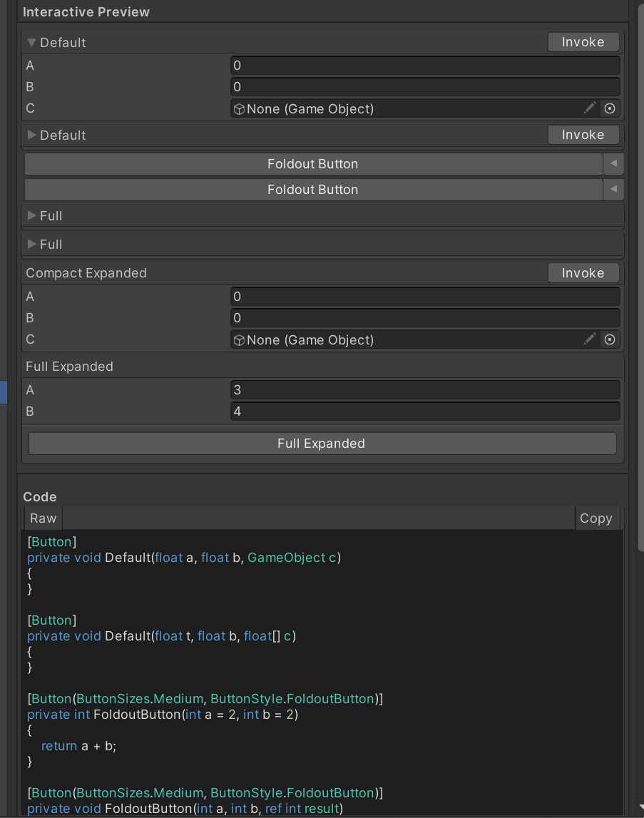
Task: Invoke the first Default method
Action: 582,42
